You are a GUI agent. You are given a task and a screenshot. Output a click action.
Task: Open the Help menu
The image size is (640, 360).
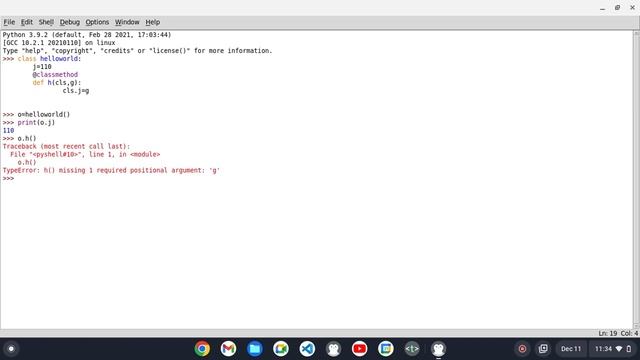(153, 22)
